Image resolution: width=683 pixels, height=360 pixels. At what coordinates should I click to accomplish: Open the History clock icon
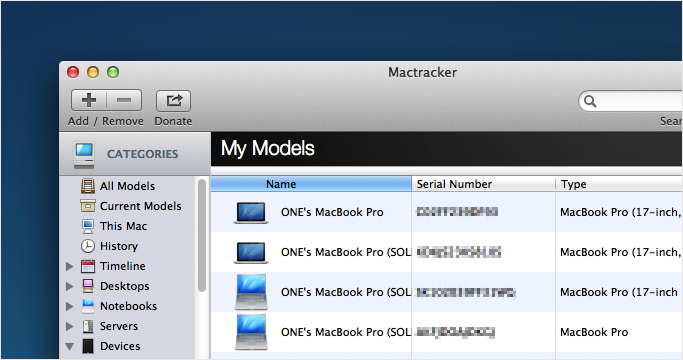88,246
